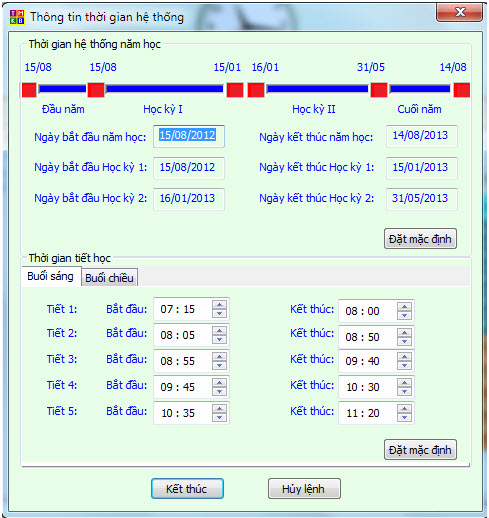Viewport: 489px width, 518px height.
Task: Click Đặt mặc định for lesson times
Action: (x=420, y=450)
